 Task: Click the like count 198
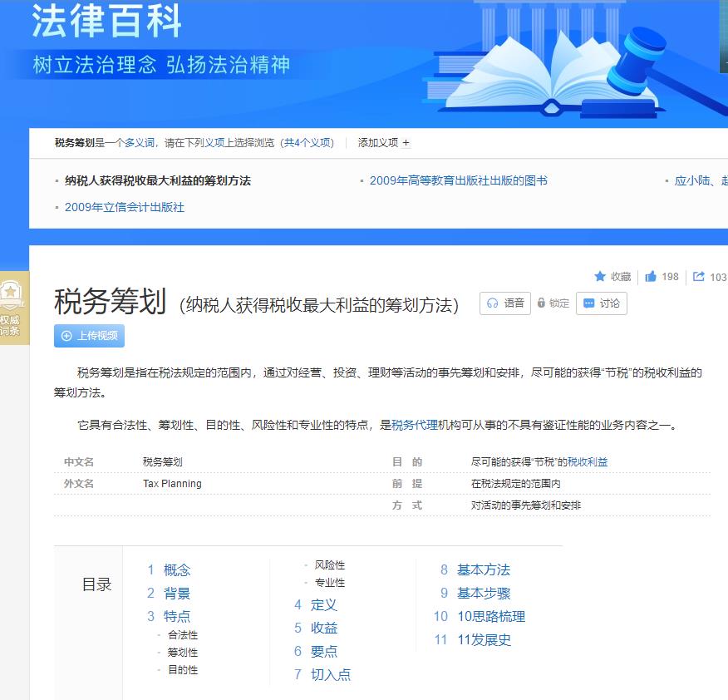pos(670,277)
